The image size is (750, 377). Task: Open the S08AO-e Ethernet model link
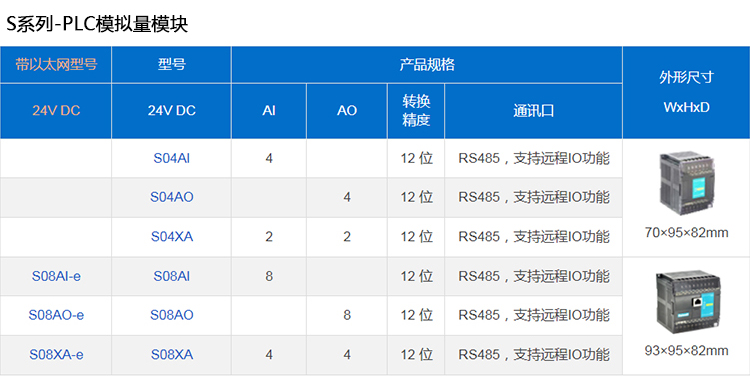[x=56, y=315]
